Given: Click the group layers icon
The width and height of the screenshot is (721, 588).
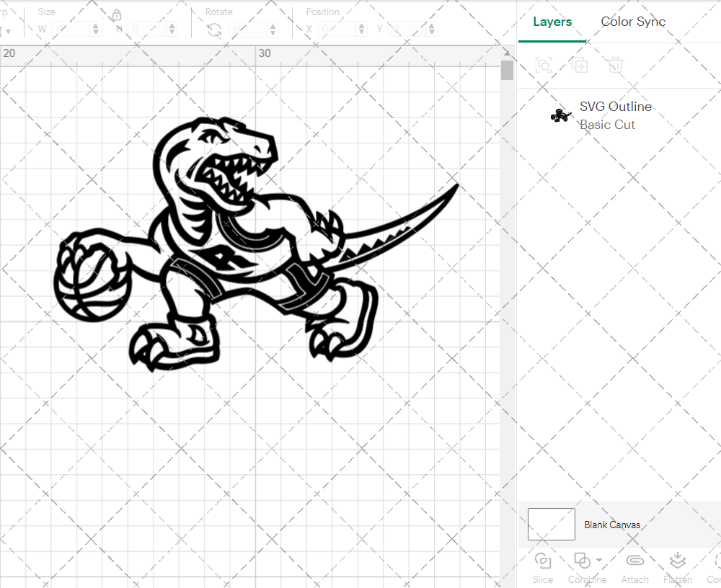Looking at the screenshot, I should coord(543,65).
